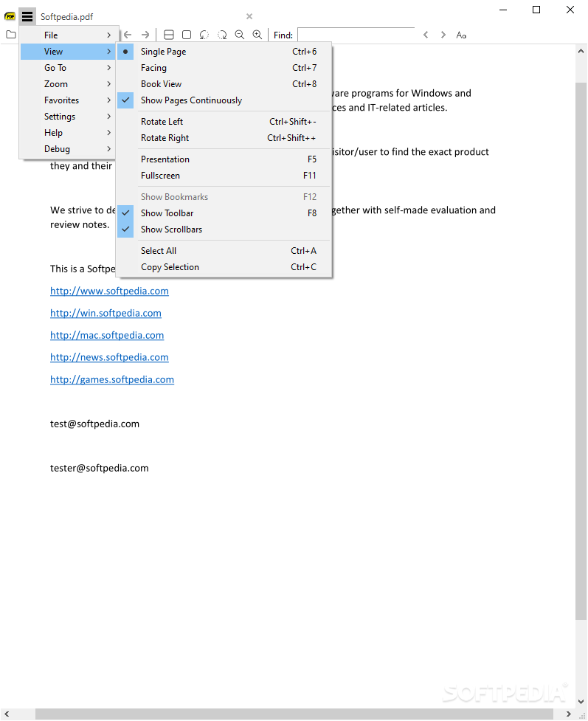Click the horizontal scrollbar thumb
Screen dimensions: 588x721
tap(294, 714)
